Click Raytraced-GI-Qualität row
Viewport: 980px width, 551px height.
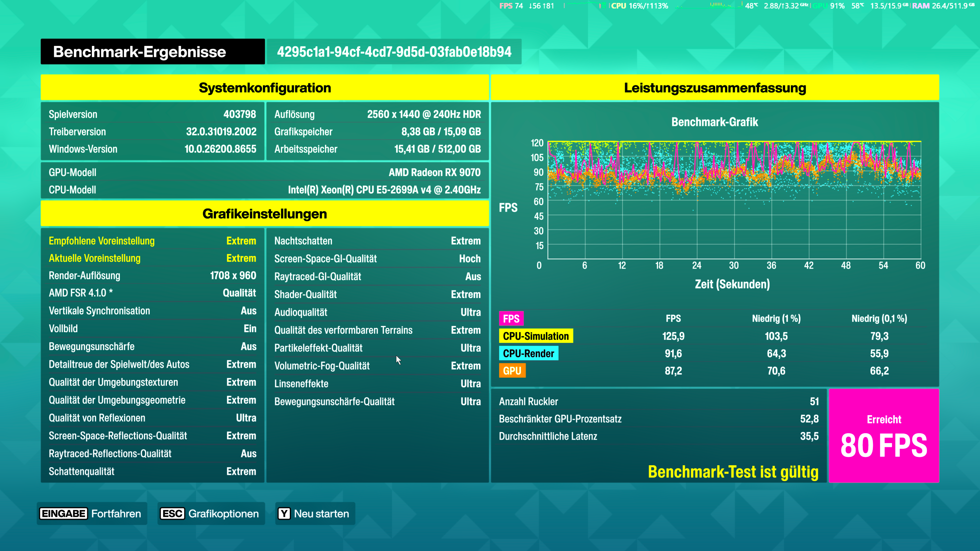pos(377,277)
